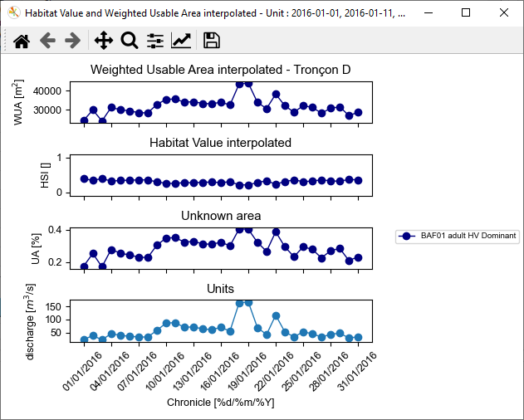Image resolution: width=524 pixels, height=420 pixels.
Task: Click the Weighted Usable Area plot title
Action: [x=220, y=70]
